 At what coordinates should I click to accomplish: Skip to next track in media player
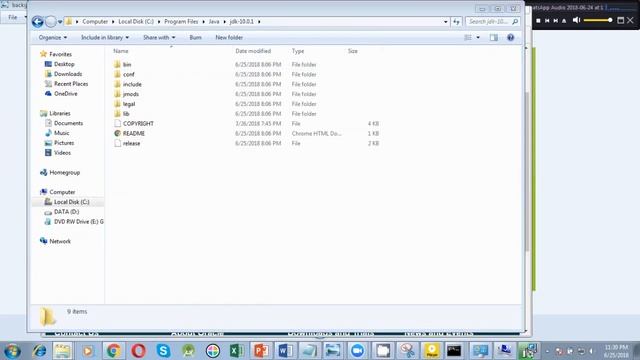click(x=556, y=20)
